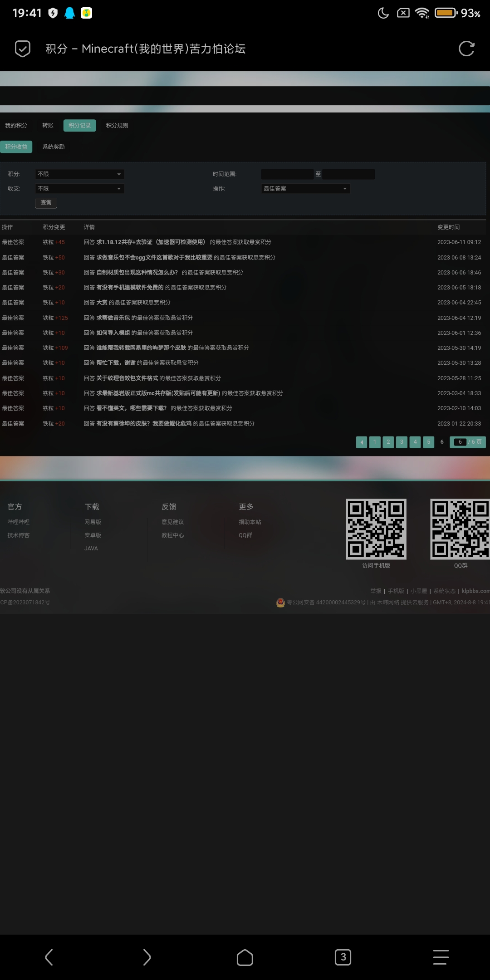Tap the QQ群 QR code image

[460, 529]
